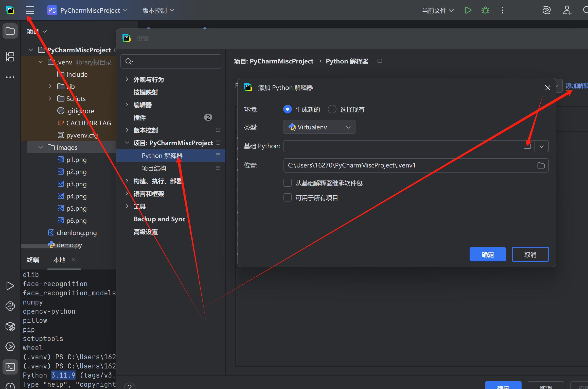Expand 工具 settings category
The height and width of the screenshot is (389, 588).
127,206
